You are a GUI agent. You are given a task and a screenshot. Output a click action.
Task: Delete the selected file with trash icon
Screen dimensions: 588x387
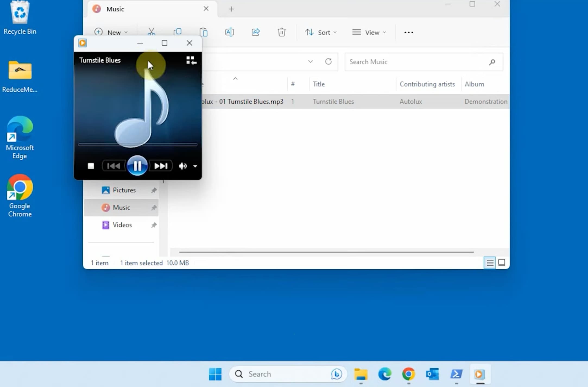tap(282, 32)
